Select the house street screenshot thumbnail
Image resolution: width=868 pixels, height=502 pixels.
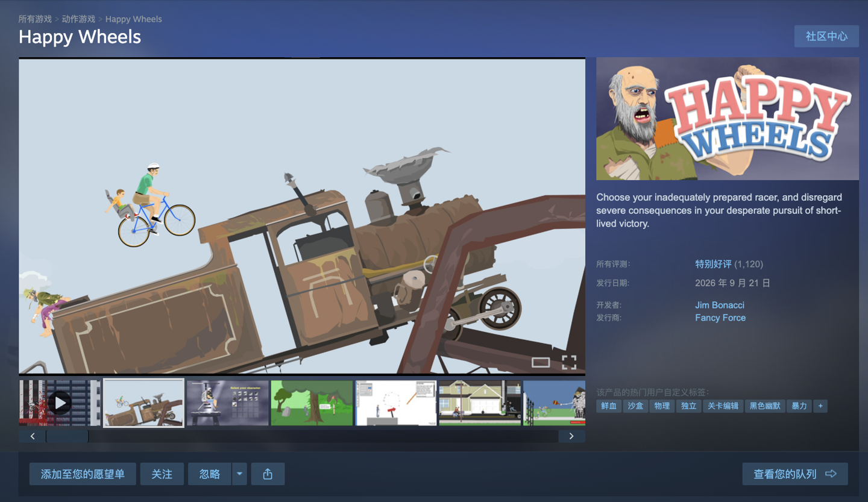click(x=480, y=403)
